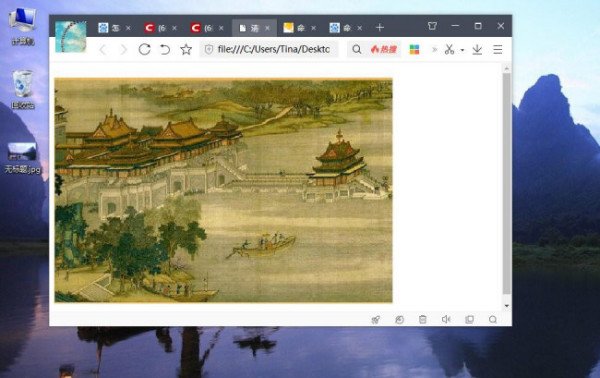Screen dimensions: 600x378
Task: Reload the page with the refresh icon
Action: pyautogui.click(x=144, y=49)
